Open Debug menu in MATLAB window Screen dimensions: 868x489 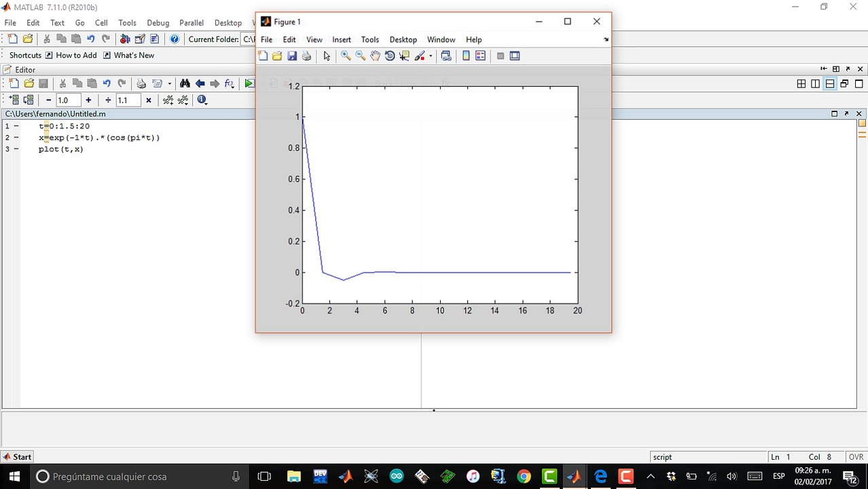coord(158,22)
